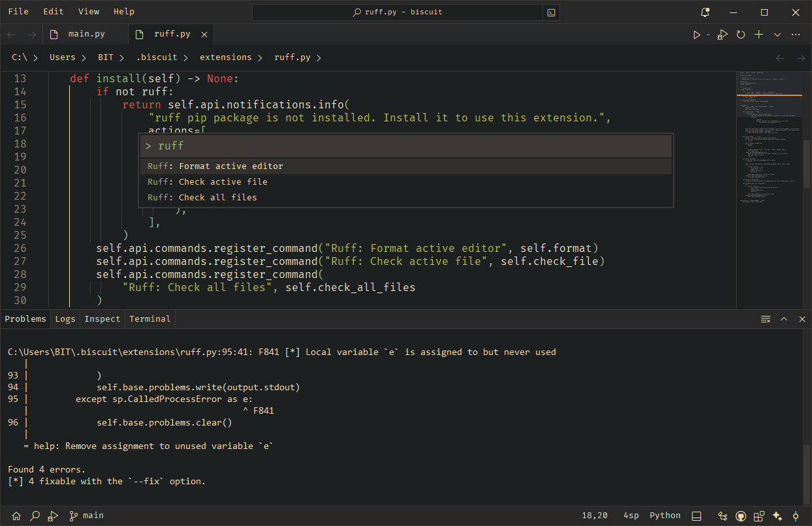Image resolution: width=812 pixels, height=526 pixels.
Task: Open search from the status bar magnifier
Action: pyautogui.click(x=35, y=516)
